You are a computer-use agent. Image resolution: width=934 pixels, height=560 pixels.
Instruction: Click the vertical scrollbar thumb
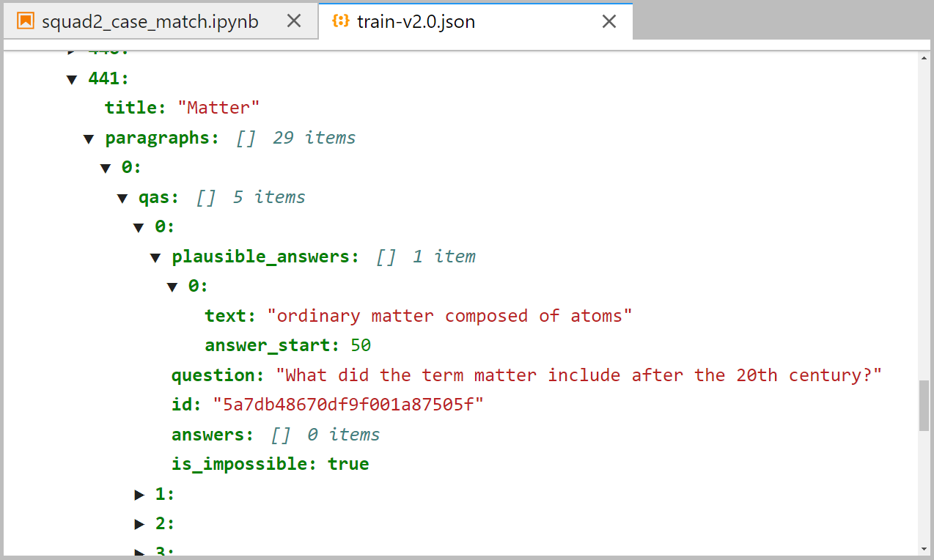(x=924, y=405)
